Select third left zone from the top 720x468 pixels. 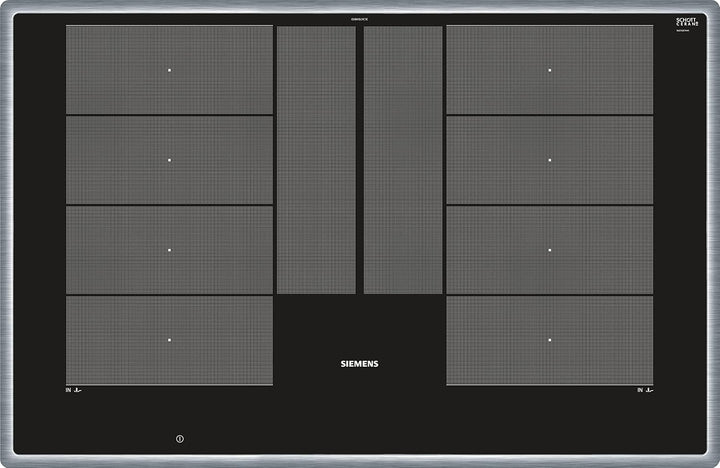[170, 250]
